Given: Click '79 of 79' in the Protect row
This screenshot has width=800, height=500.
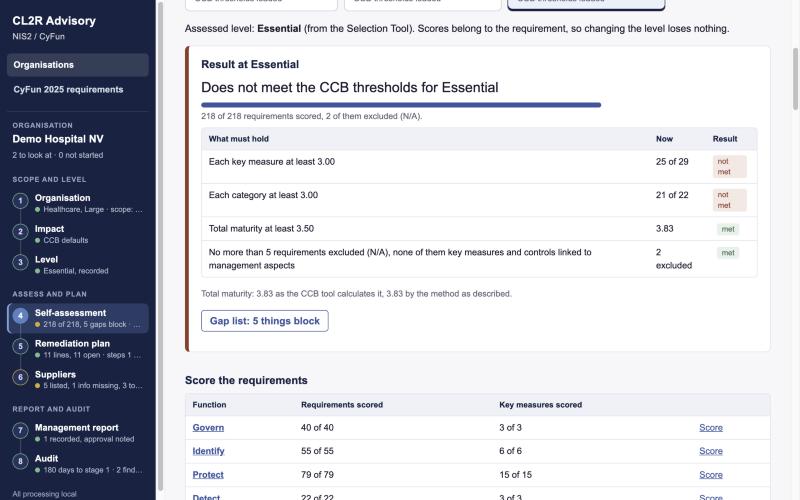Looking at the screenshot, I should 317,474.
